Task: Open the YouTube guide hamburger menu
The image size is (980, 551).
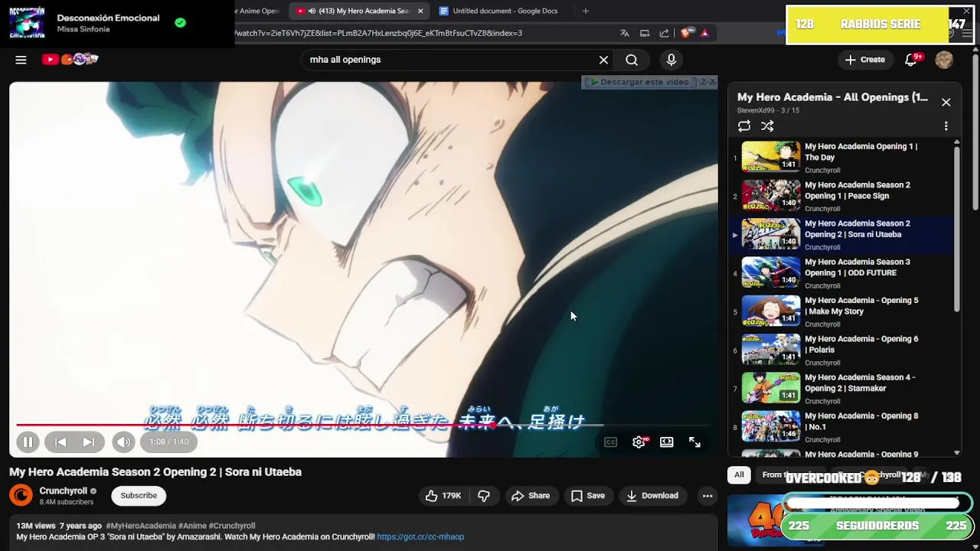Action: tap(21, 60)
